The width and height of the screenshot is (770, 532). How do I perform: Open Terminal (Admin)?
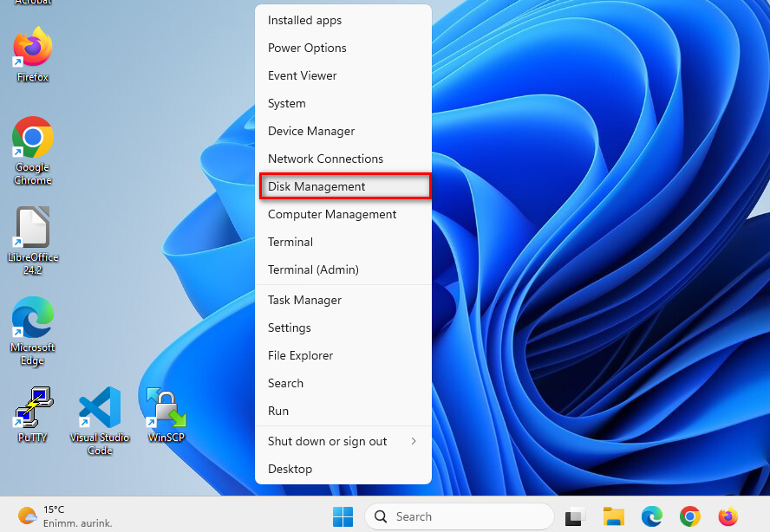(312, 269)
